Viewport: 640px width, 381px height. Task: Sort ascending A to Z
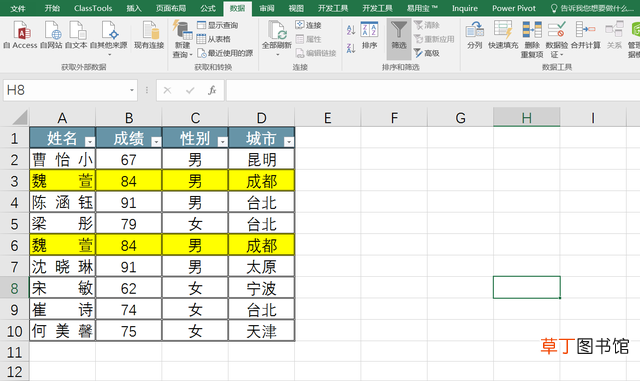[x=351, y=30]
